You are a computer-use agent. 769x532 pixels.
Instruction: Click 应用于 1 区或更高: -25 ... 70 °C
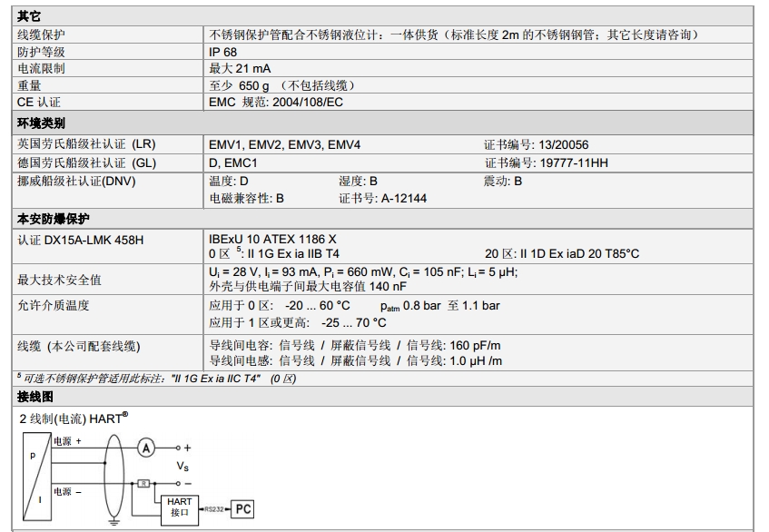(x=298, y=322)
